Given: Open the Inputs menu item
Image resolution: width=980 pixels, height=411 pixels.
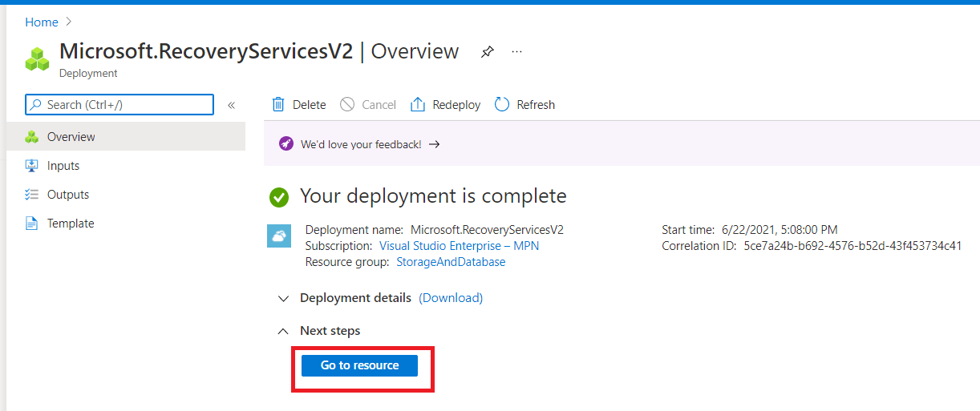Looking at the screenshot, I should (63, 166).
